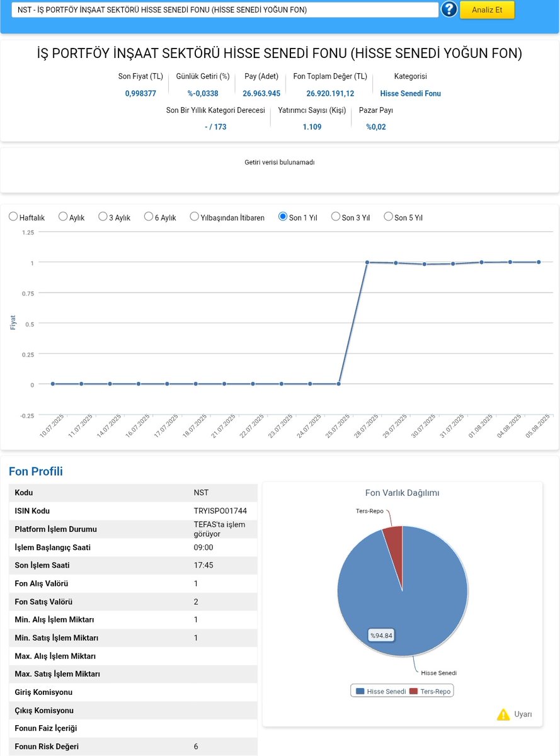Click the Fonun Risk Değeri value 6
Viewport: 560px width, 756px height.
click(x=196, y=747)
